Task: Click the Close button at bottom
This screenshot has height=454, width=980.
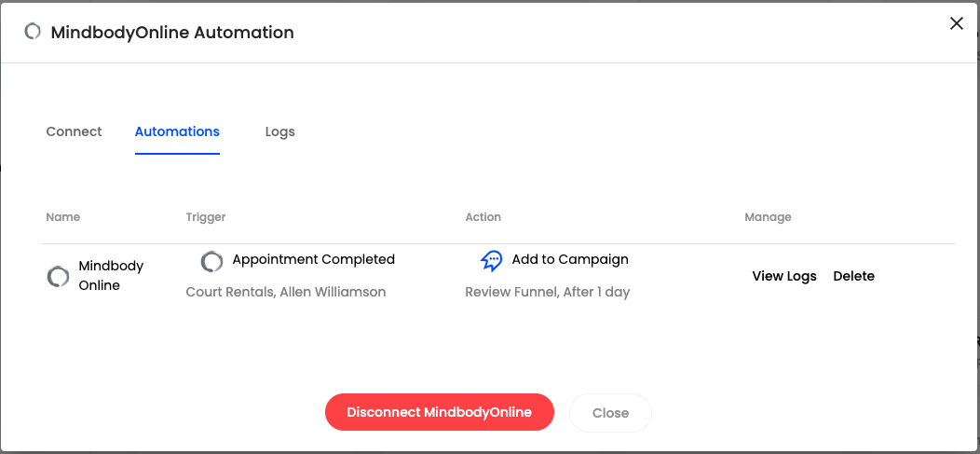Action: click(610, 413)
